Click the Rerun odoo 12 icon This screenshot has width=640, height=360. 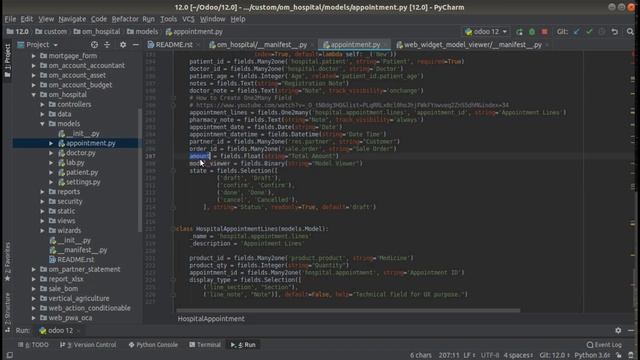pos(519,32)
